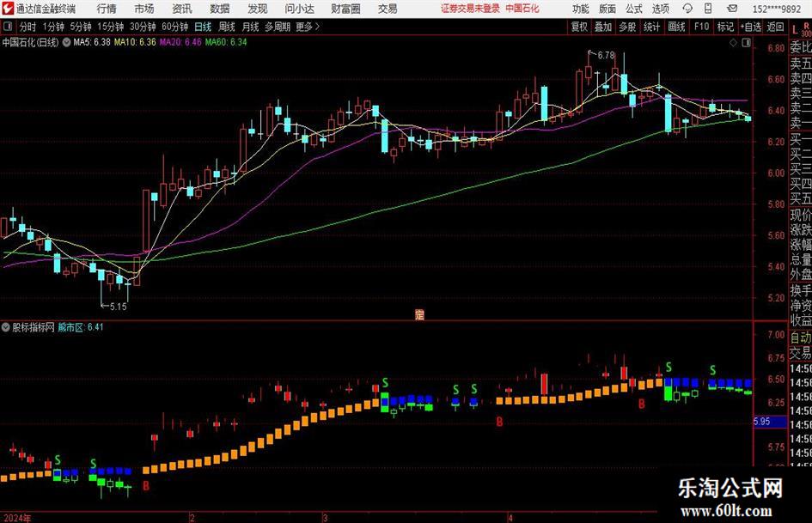The height and width of the screenshot is (523, 812).
Task: Switch to 60分钟 period
Action: pyautogui.click(x=174, y=27)
